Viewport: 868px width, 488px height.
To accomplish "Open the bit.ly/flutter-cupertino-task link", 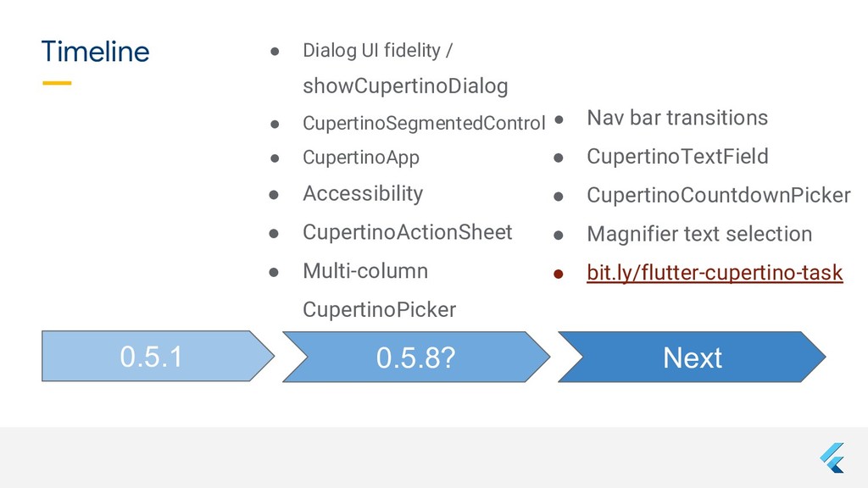I will [715, 273].
